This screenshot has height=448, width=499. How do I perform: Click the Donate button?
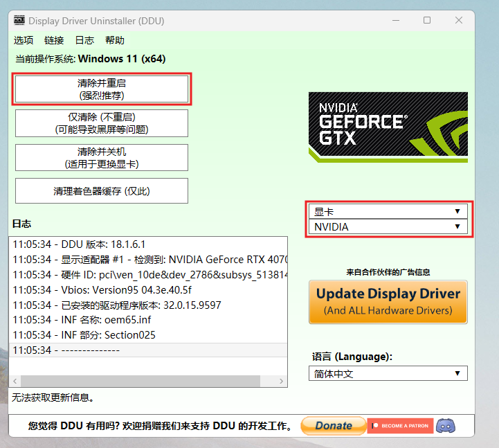tap(333, 426)
